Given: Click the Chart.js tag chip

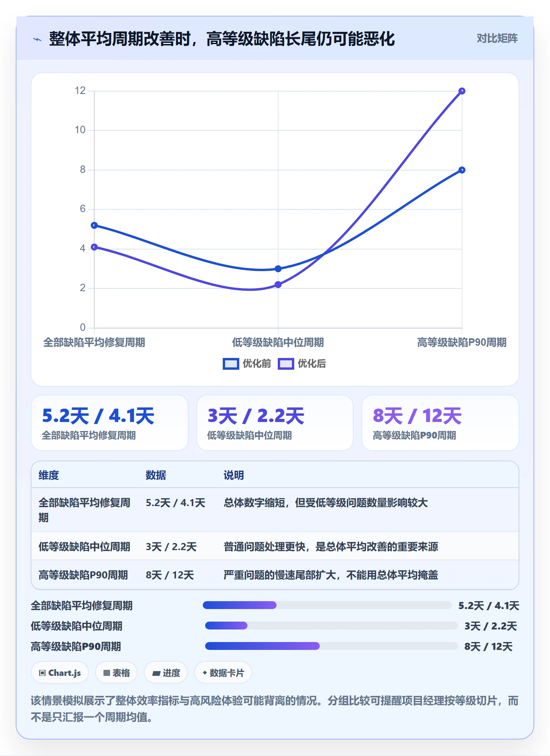Looking at the screenshot, I should point(60,673).
